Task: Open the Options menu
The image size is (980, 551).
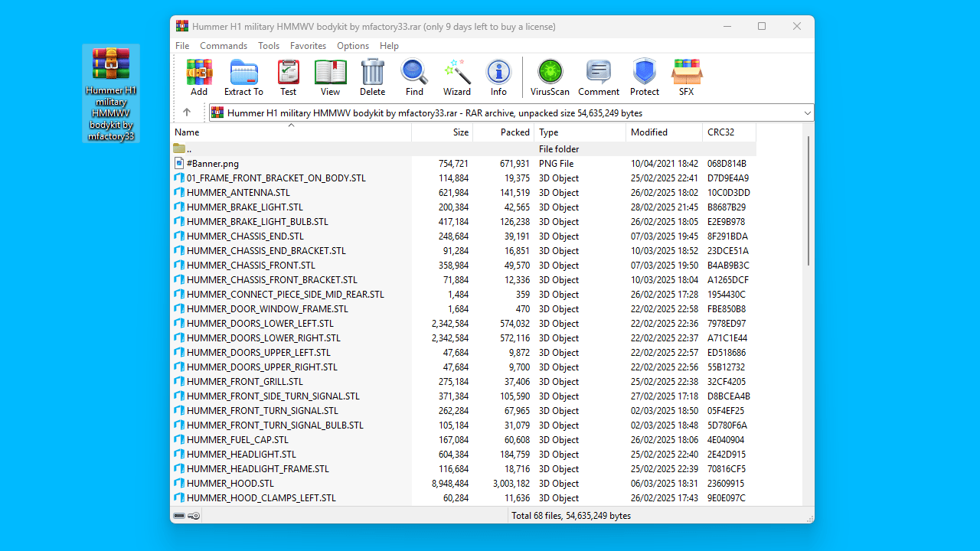Action: (353, 46)
